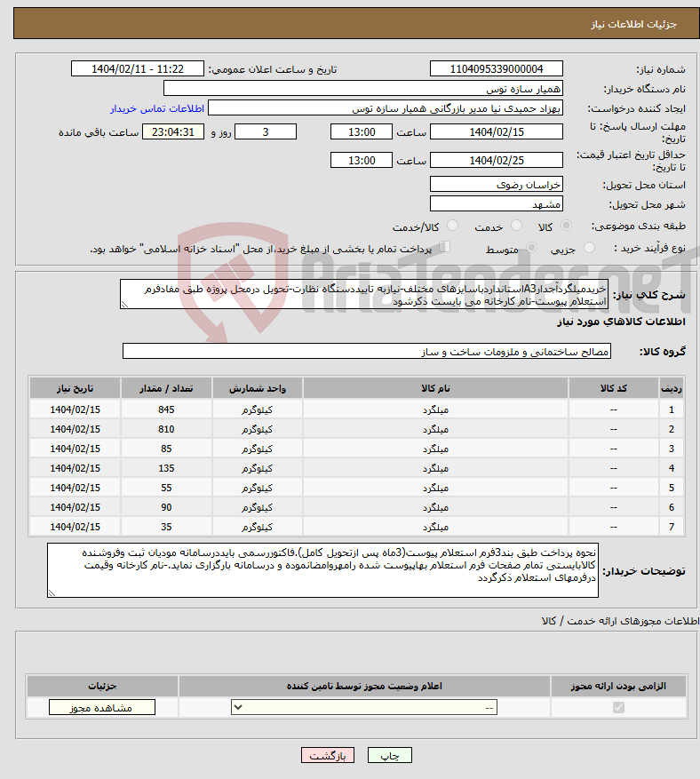
Task: Toggle the mandatory permit checkbox
Action: coord(618,707)
